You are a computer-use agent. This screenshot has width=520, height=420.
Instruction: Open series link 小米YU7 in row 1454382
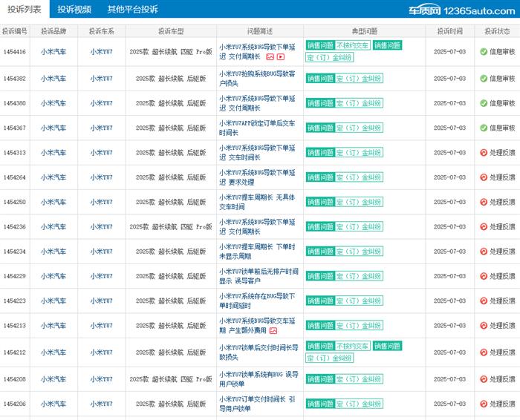102,79
